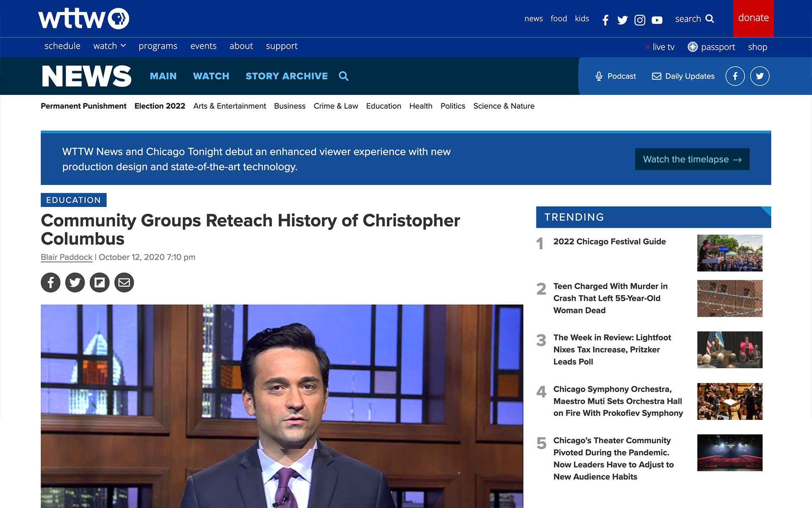812x508 pixels.
Task: Switch to the WATCH news tab
Action: coord(211,76)
